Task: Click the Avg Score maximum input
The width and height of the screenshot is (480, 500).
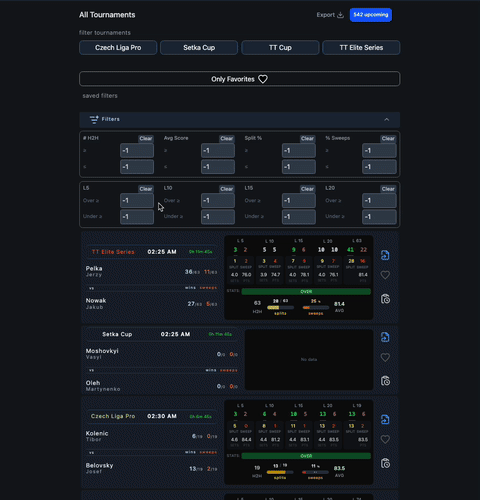Action: pos(218,167)
